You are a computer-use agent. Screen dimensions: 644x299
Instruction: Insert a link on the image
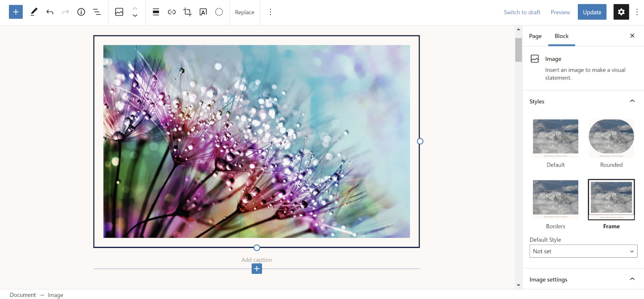(172, 12)
